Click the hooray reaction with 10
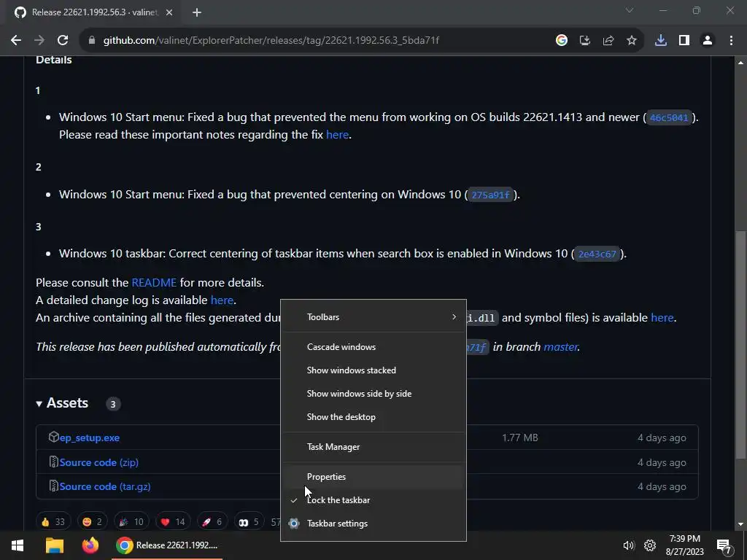The height and width of the screenshot is (560, 747). coord(131,522)
